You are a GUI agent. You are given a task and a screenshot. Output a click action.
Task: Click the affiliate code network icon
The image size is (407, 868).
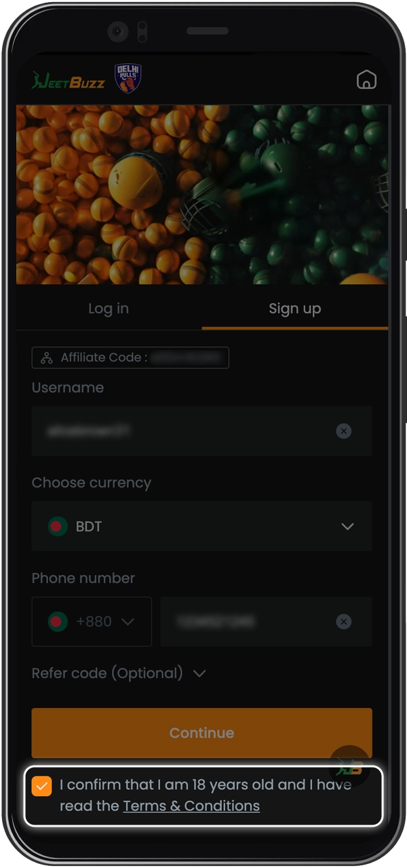(x=46, y=358)
